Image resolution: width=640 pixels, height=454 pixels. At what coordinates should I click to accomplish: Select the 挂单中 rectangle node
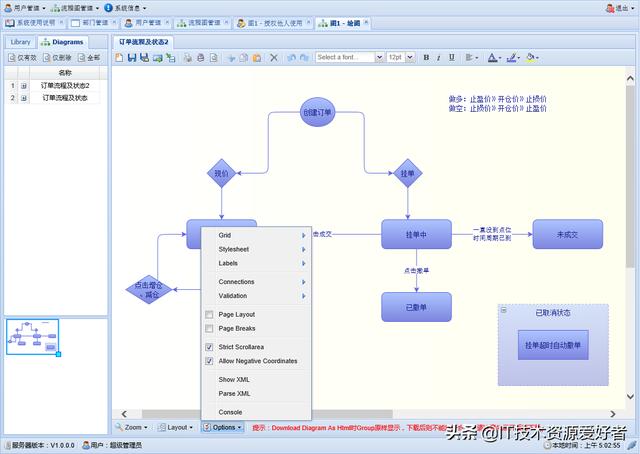coord(416,234)
